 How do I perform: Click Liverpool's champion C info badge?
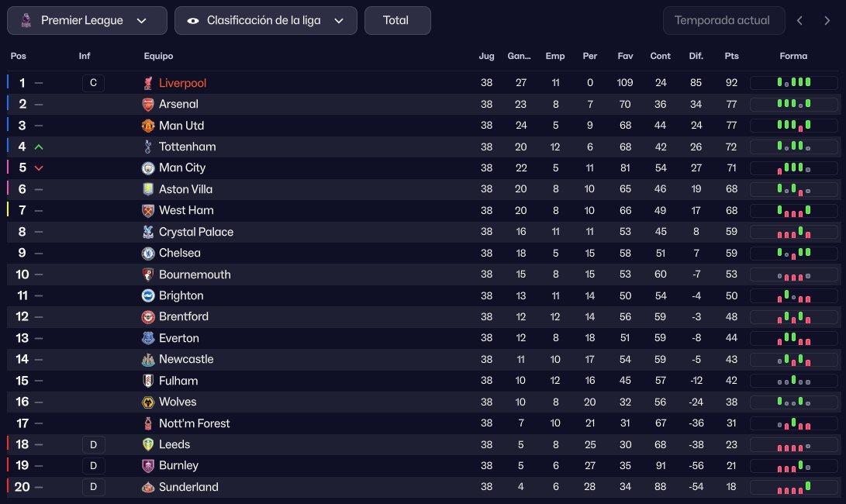[93, 83]
